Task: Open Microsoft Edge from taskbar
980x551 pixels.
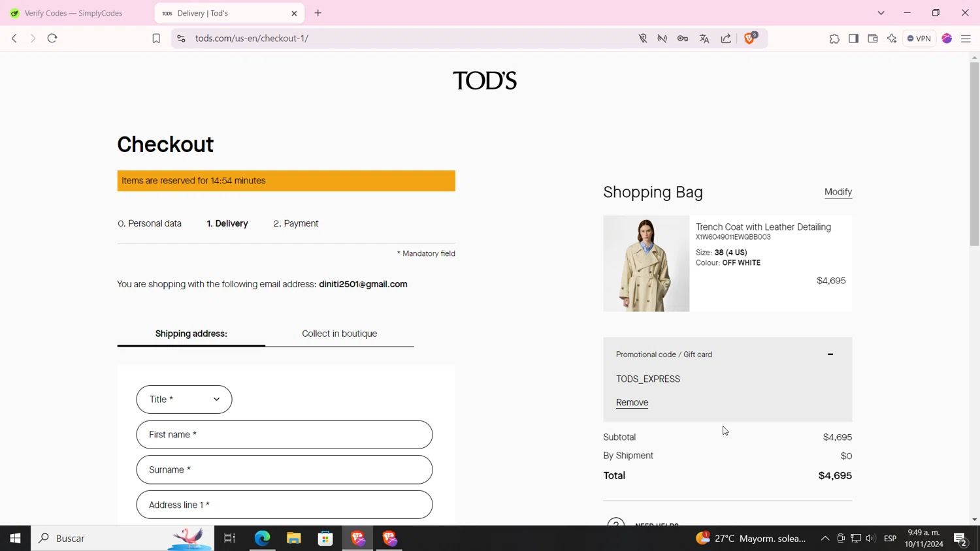Action: tap(262, 539)
